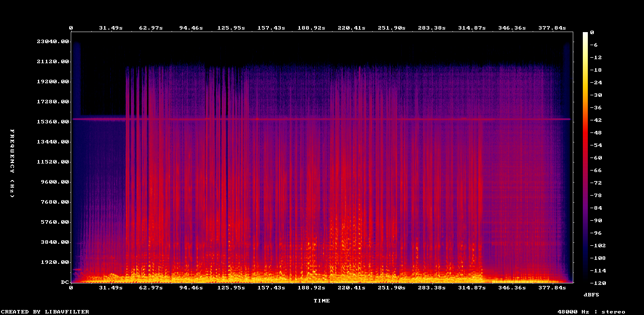Image resolution: width=644 pixels, height=315 pixels.
Task: Select the 377.84s marker on top axis
Action: [552, 28]
